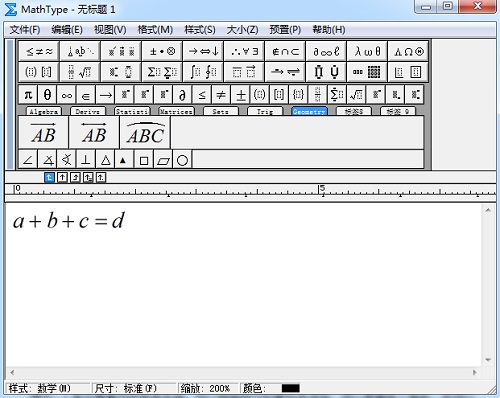Switch to the Algebra tab

[x=44, y=111]
